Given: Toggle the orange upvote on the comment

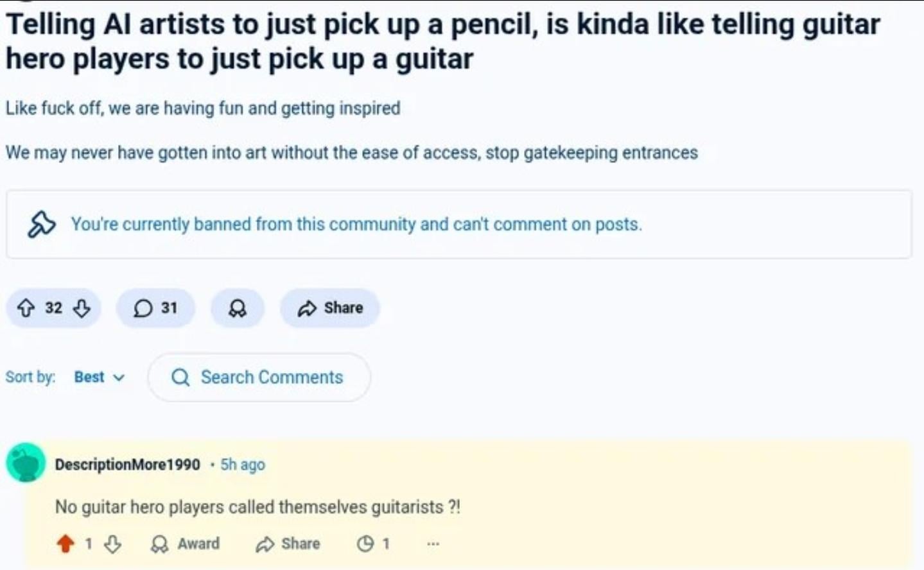Looking at the screenshot, I should (65, 544).
